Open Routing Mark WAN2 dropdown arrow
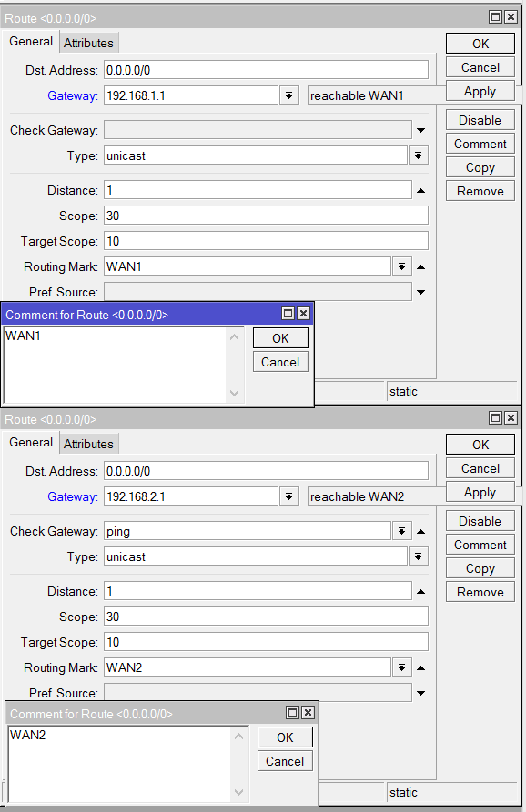This screenshot has width=526, height=812. coord(401,667)
